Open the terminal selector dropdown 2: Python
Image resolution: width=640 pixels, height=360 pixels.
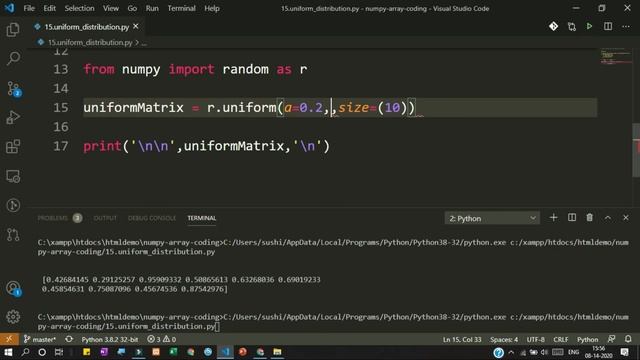(x=492, y=218)
